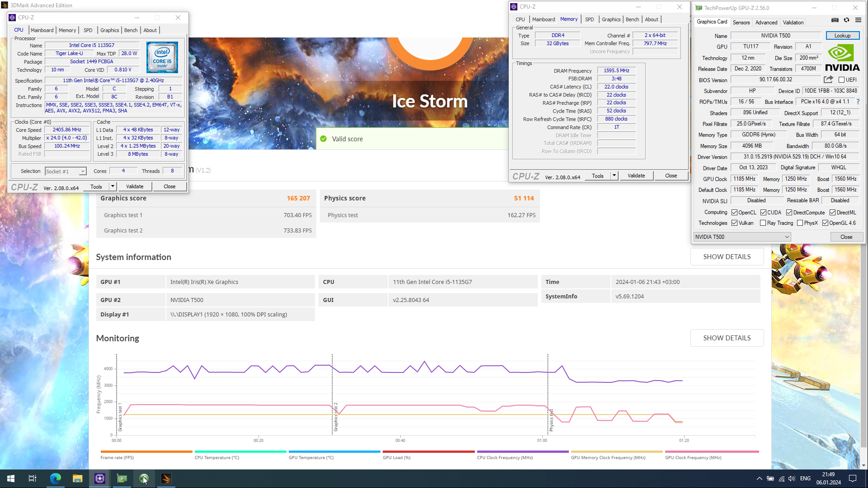Click the battery tray icon
The height and width of the screenshot is (488, 868).
tap(770, 479)
